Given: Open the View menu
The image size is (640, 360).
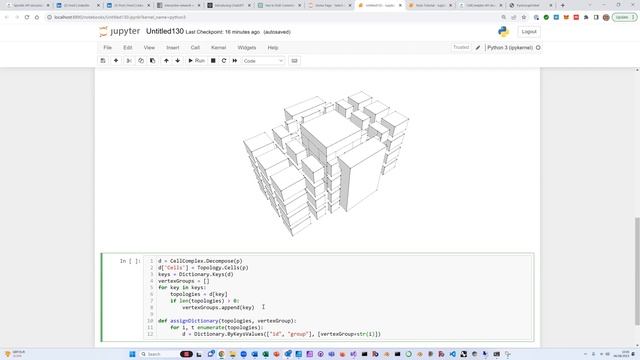Looking at the screenshot, I should [x=149, y=48].
